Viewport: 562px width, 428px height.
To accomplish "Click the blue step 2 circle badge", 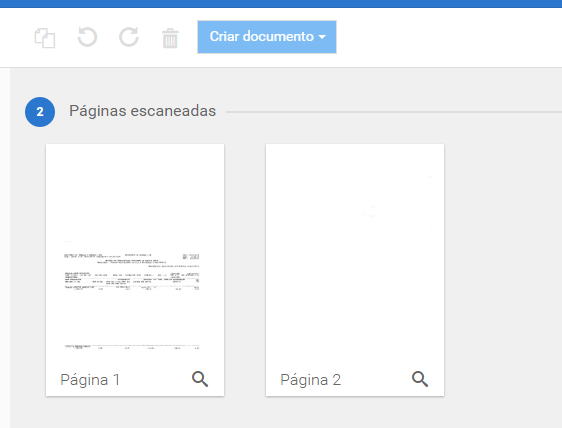I will [x=40, y=112].
